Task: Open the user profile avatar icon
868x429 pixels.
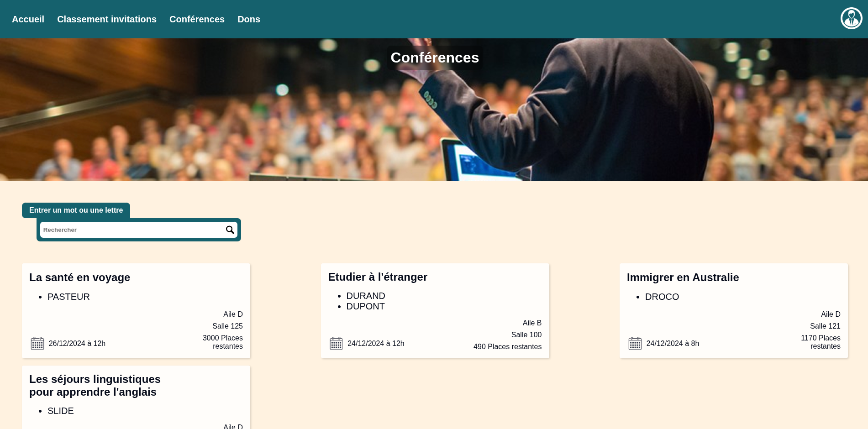Action: click(x=851, y=18)
